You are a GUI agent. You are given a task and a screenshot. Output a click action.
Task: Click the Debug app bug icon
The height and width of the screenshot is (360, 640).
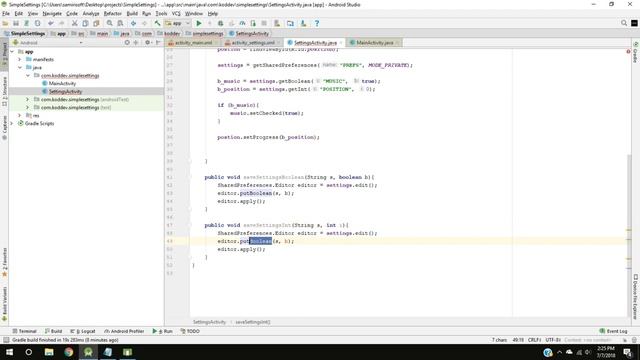pyautogui.click(x=220, y=23)
